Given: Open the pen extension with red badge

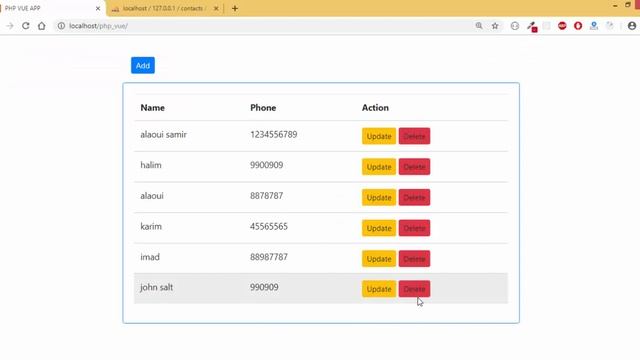Looking at the screenshot, I should click(x=531, y=27).
